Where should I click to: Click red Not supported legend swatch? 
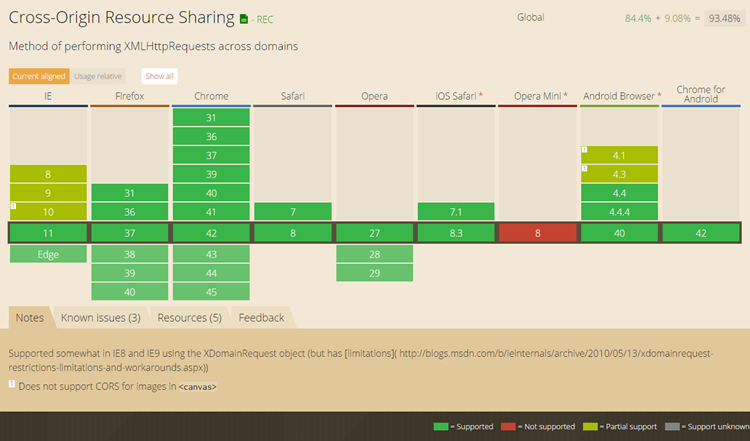pos(508,426)
